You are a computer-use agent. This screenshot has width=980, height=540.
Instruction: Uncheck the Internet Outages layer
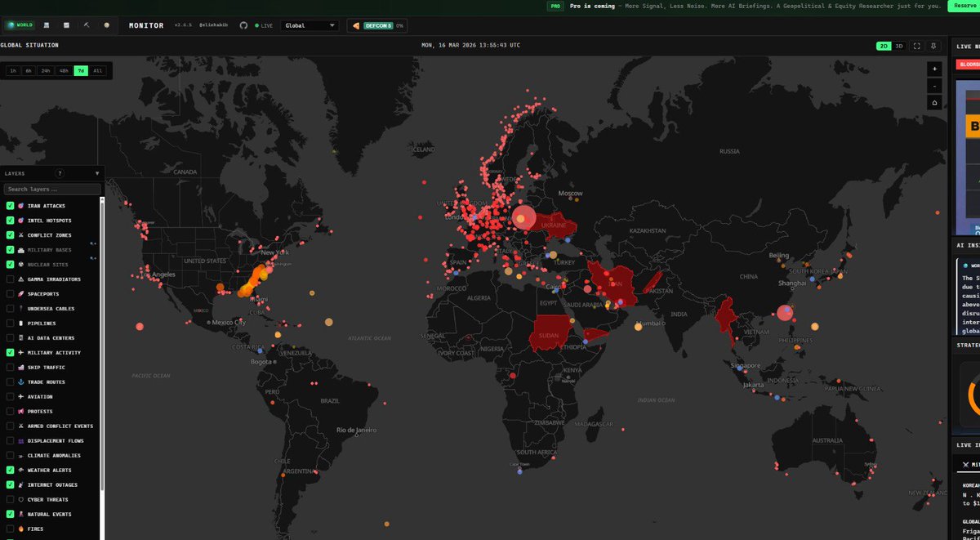click(10, 485)
